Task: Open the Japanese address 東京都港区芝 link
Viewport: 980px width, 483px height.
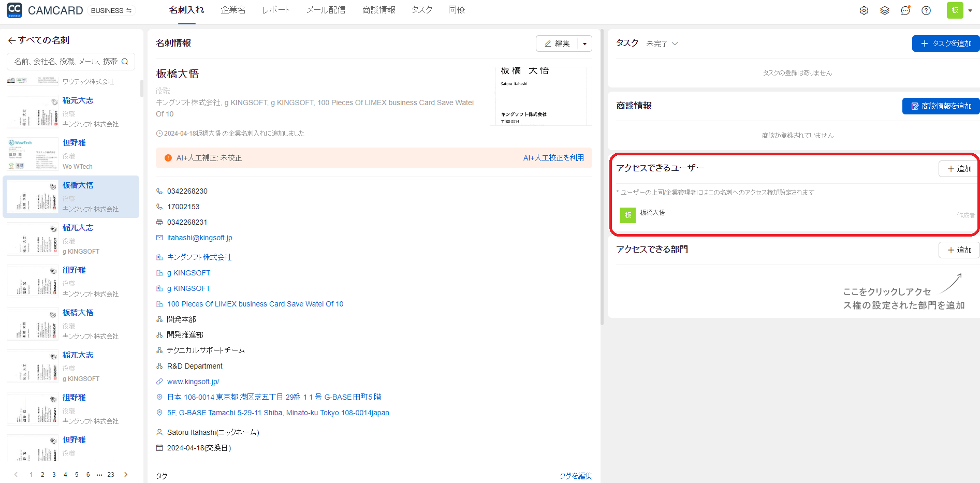Action: [274, 397]
